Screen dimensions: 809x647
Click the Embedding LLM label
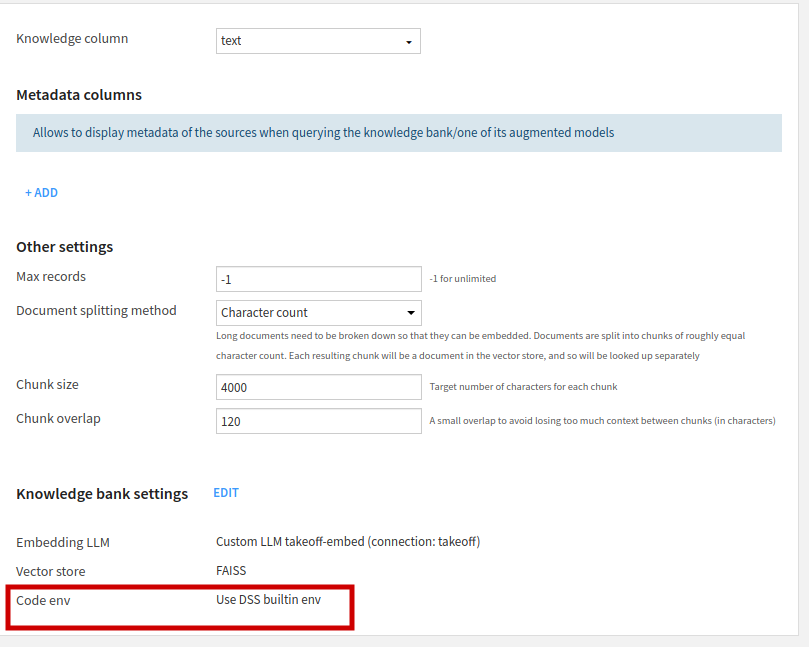(x=63, y=543)
